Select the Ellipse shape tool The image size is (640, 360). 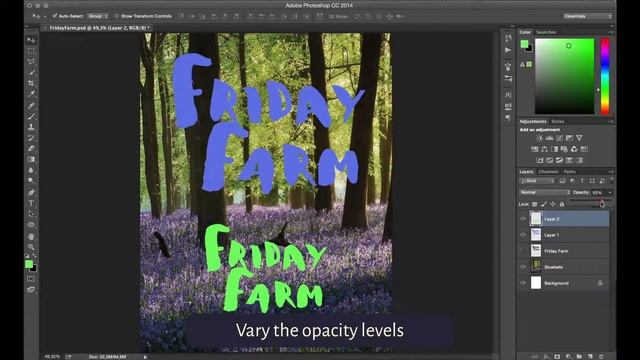(31, 224)
